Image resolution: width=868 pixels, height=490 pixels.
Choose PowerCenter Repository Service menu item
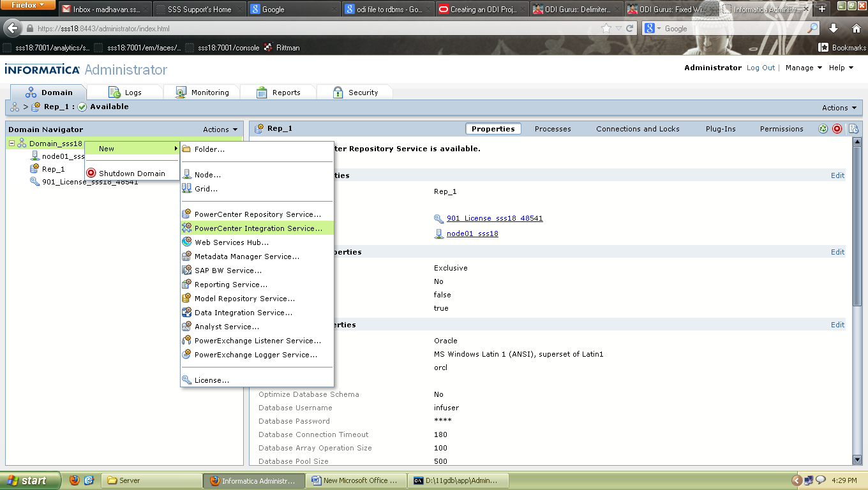[x=257, y=214]
